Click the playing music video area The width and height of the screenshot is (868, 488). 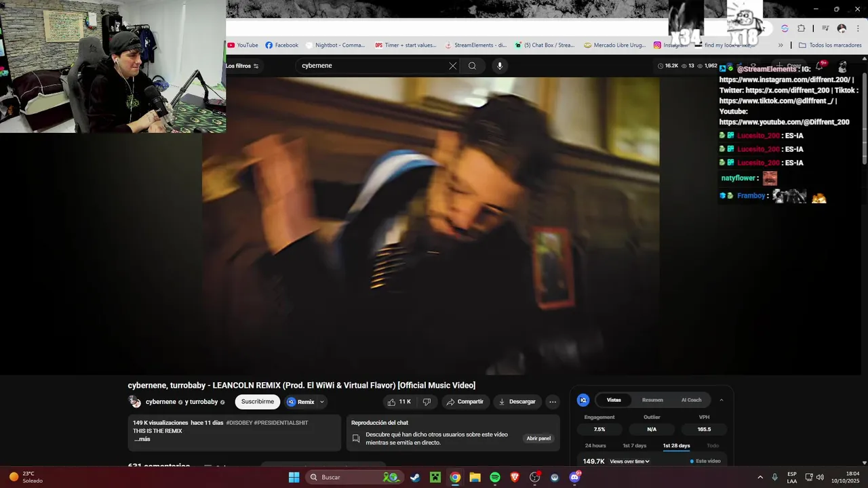(x=431, y=225)
